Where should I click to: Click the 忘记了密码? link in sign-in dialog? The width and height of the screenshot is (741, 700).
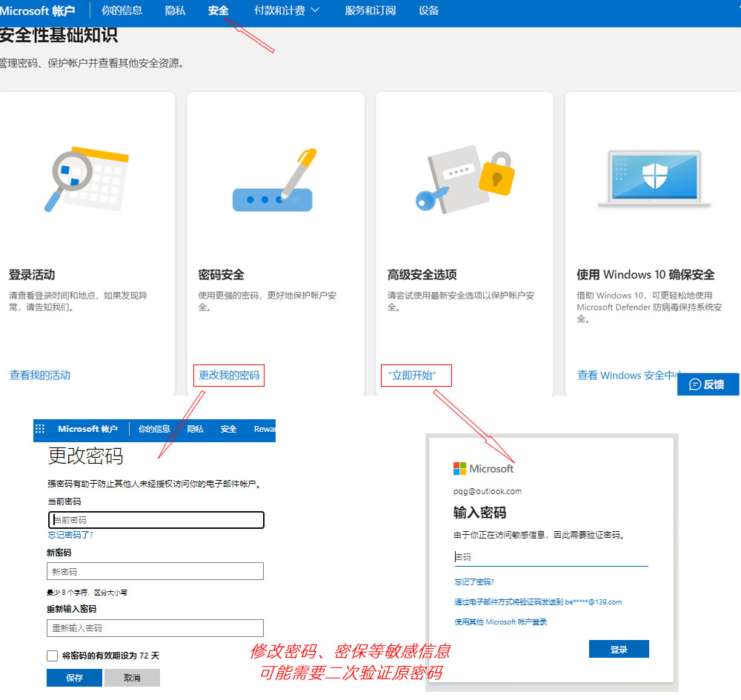[x=474, y=582]
